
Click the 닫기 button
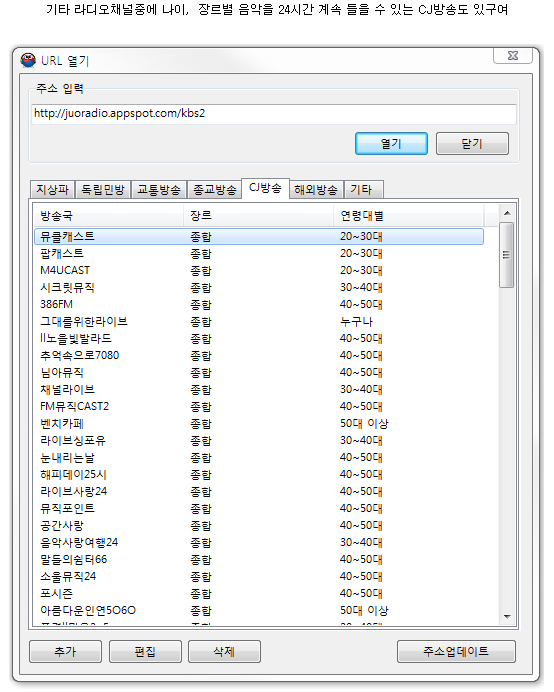472,143
